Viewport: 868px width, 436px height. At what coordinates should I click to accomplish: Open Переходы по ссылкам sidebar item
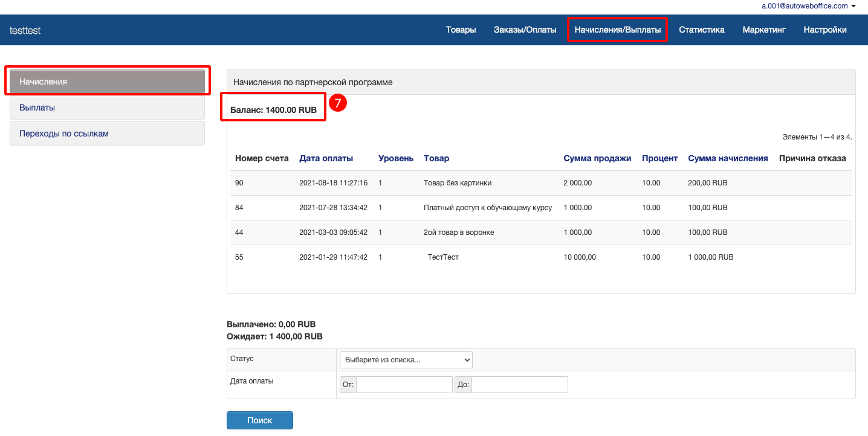pyautogui.click(x=107, y=133)
